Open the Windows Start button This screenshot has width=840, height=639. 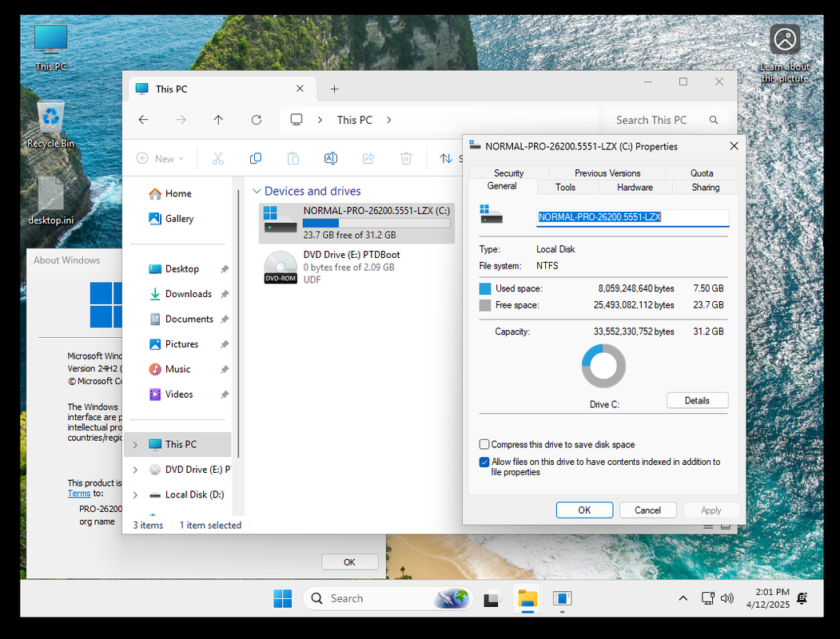282,598
